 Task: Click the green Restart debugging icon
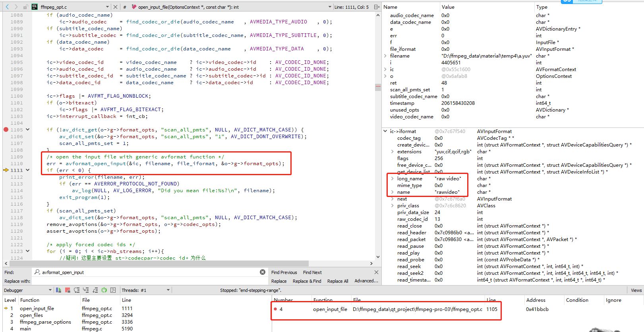[104, 290]
